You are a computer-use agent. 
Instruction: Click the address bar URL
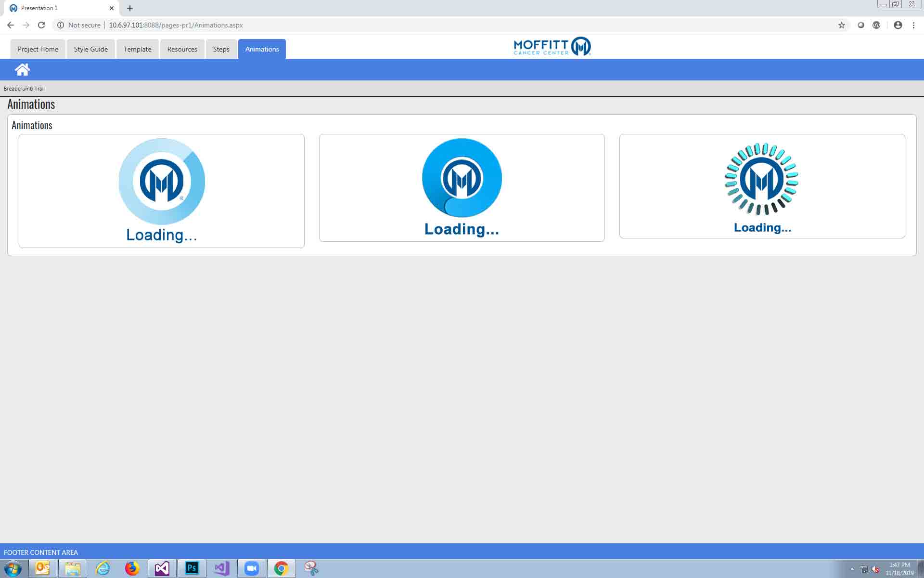tap(176, 25)
